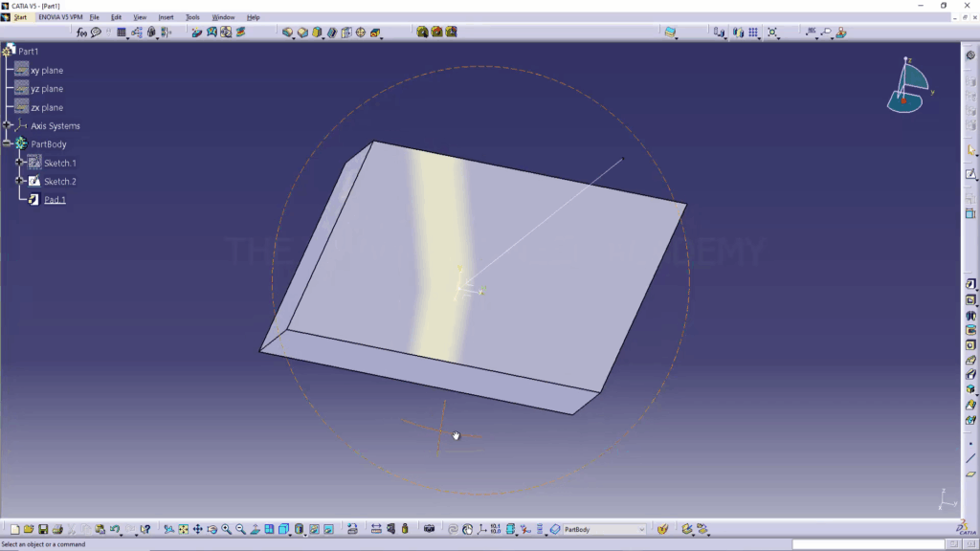Expand the Axis Systems node
Image resolution: width=980 pixels, height=551 pixels.
8,126
